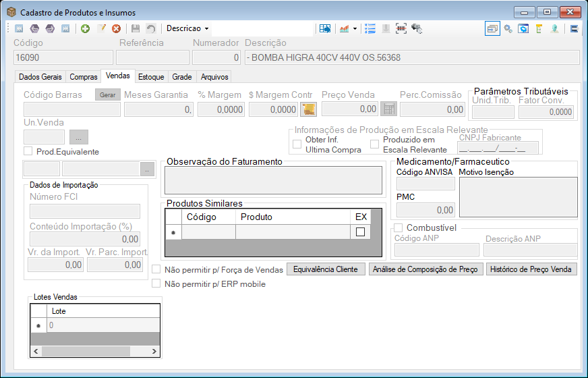Click the rightmost blue bars toolbar icon
This screenshot has height=378, width=588.
[x=574, y=28]
